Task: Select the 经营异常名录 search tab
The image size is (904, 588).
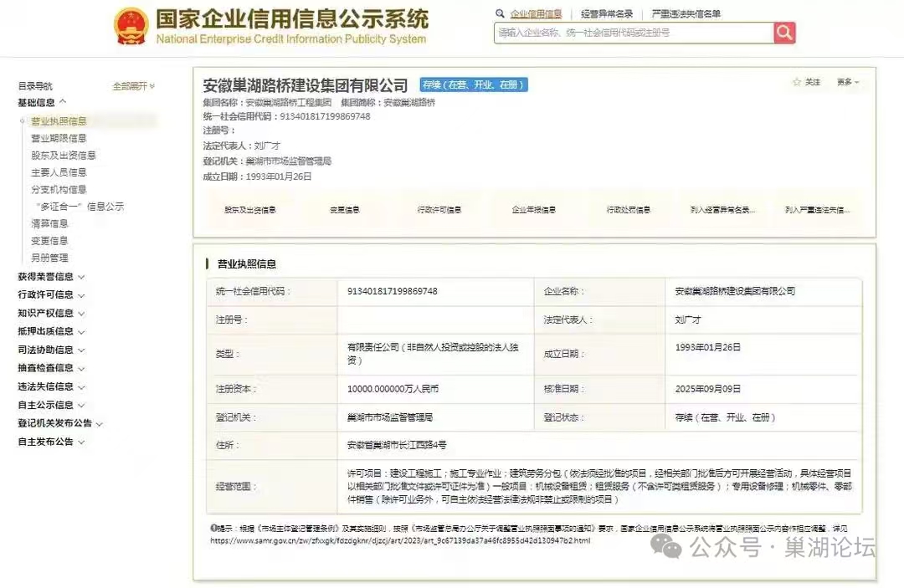Action: coord(607,14)
